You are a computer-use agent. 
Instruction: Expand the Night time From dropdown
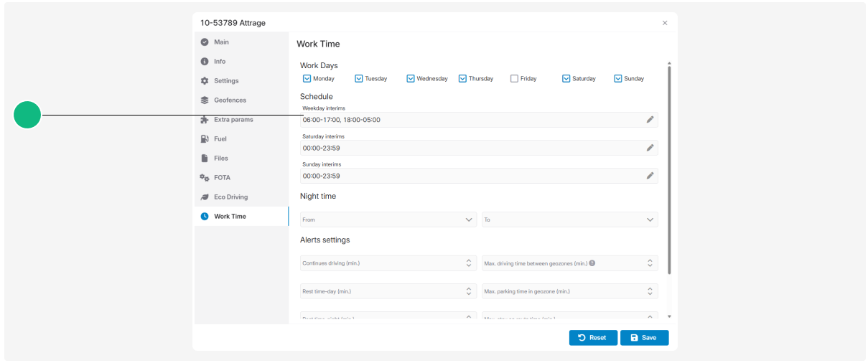[x=388, y=220]
